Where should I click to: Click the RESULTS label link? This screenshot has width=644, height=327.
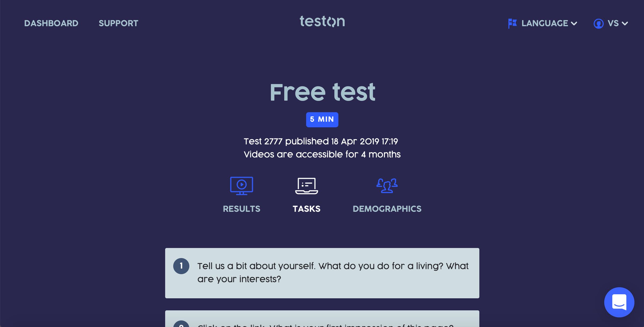click(241, 209)
